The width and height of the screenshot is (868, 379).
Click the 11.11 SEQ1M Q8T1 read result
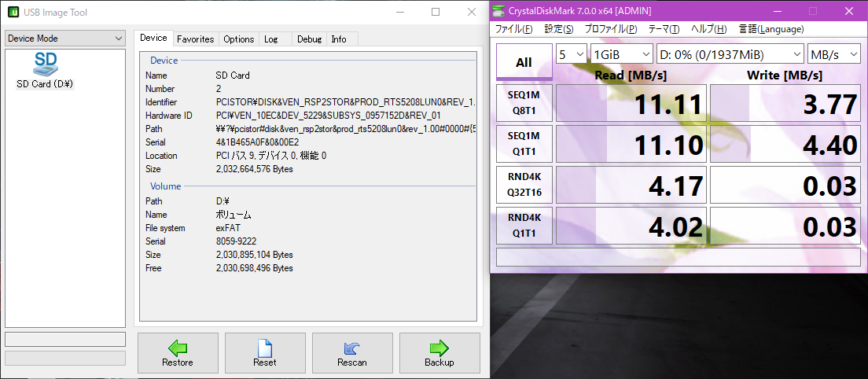click(x=631, y=103)
